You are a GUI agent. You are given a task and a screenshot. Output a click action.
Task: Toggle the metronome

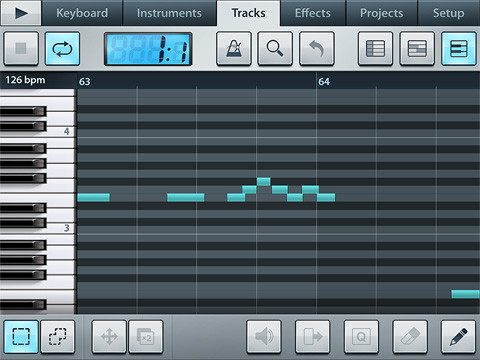(234, 49)
